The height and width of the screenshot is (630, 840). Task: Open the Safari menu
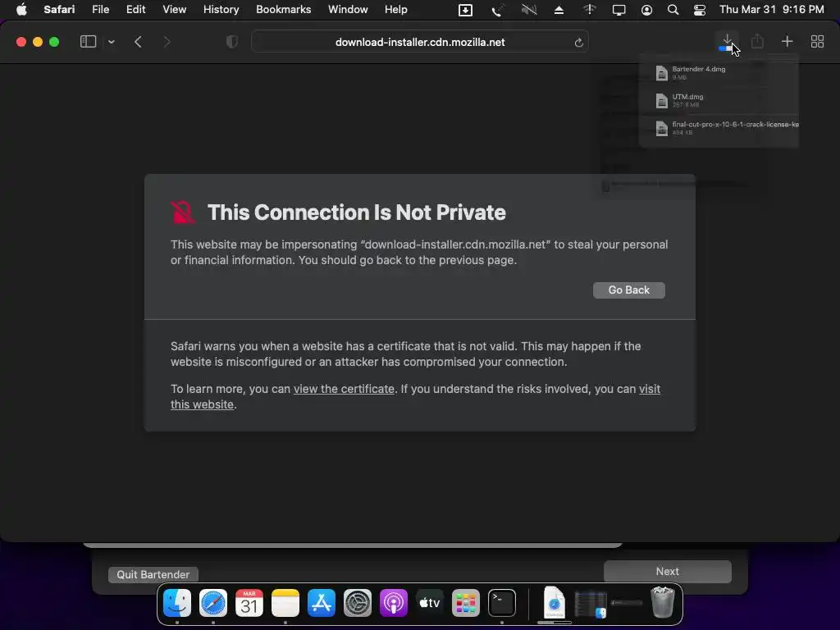tap(59, 10)
